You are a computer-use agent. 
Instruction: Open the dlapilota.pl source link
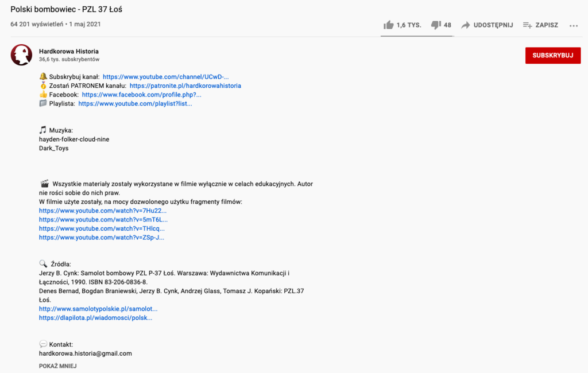[95, 318]
